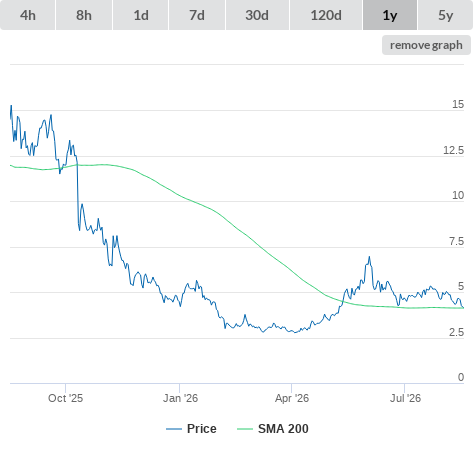Switch chart to 5y range
Image resolution: width=474 pixels, height=455 pixels.
[x=445, y=15]
